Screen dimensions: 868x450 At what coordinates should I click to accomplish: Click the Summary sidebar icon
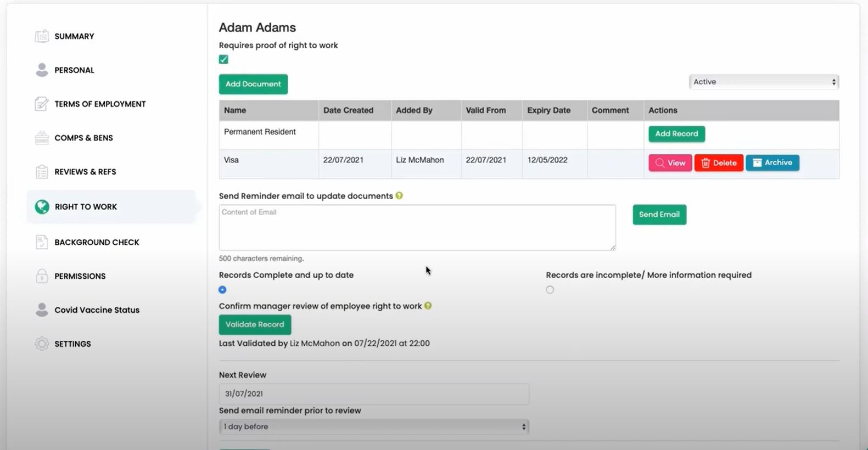pos(42,36)
